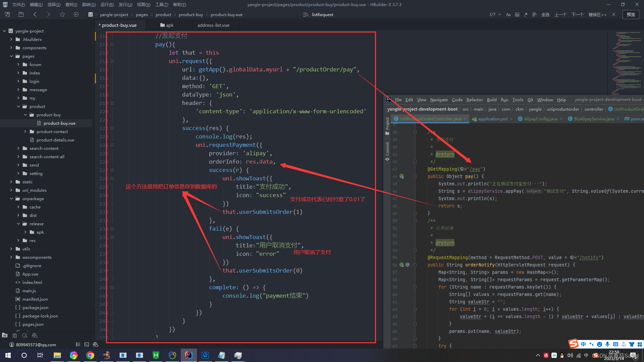Viewport: 644px width, 362px height.
Task: Fold the uni.request block at line 214
Action: pyautogui.click(x=112, y=61)
